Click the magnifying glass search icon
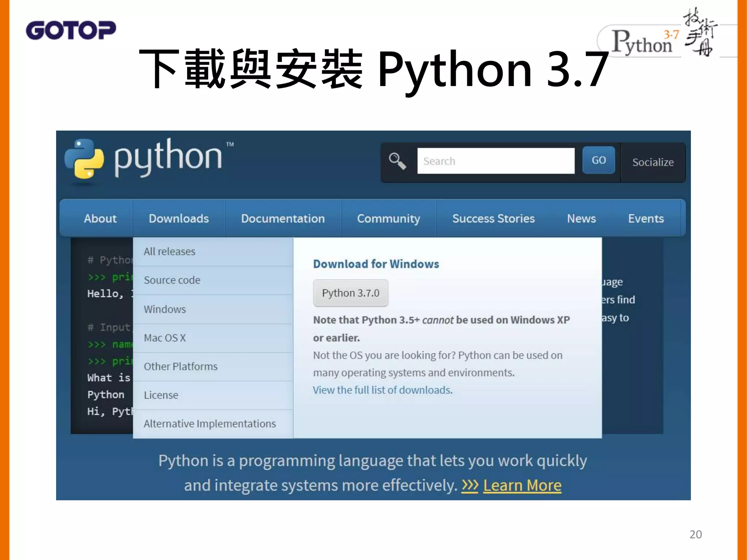The image size is (747, 560). click(397, 161)
